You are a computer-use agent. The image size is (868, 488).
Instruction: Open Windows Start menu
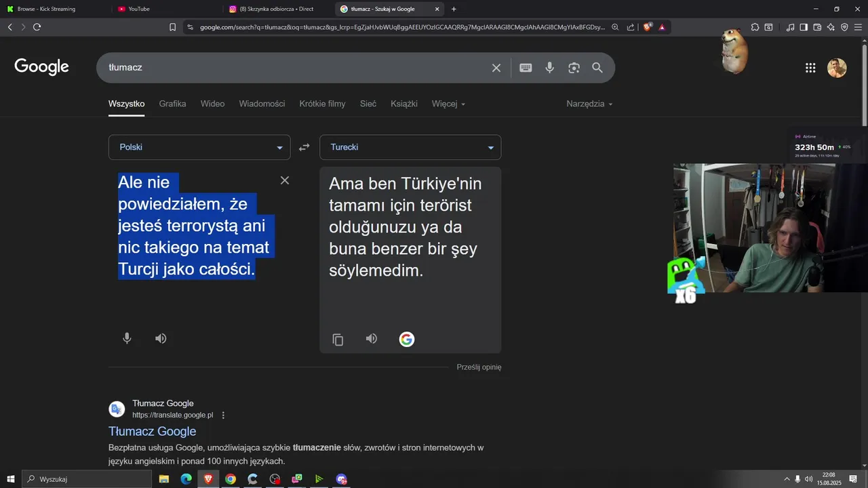tap(10, 479)
